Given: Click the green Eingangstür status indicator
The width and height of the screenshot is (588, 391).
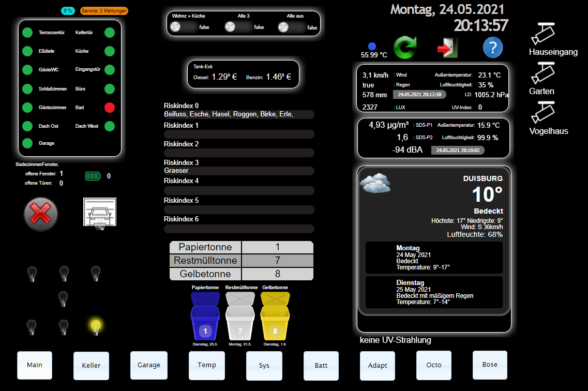Looking at the screenshot, I should pyautogui.click(x=110, y=70).
